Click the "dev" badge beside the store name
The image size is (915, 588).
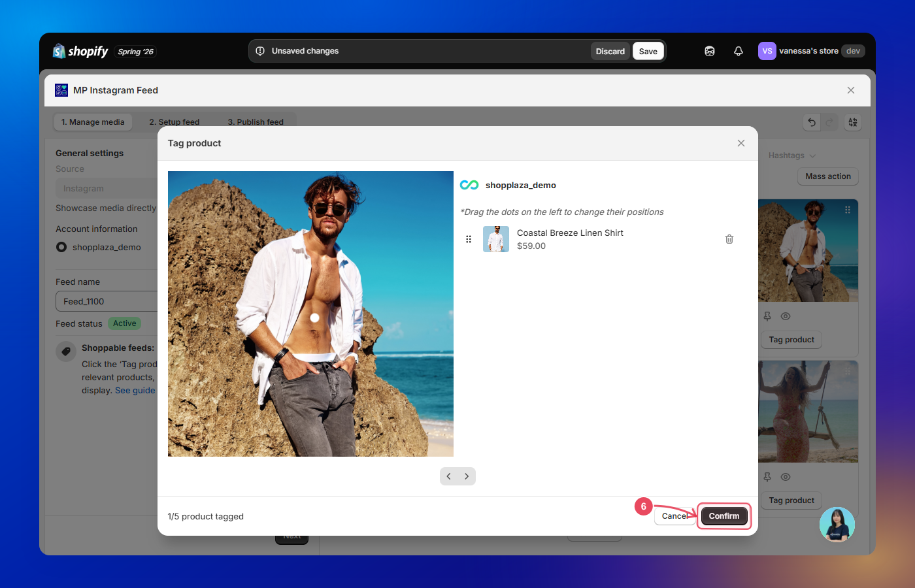click(x=853, y=51)
